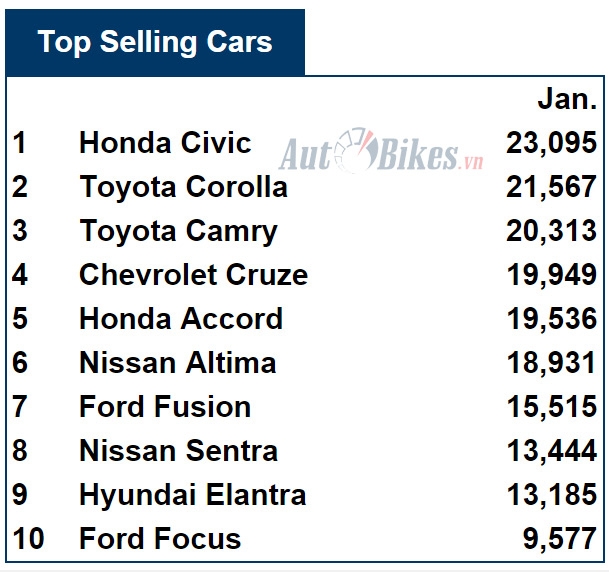Select the Toyota Corolla entry

(x=183, y=187)
